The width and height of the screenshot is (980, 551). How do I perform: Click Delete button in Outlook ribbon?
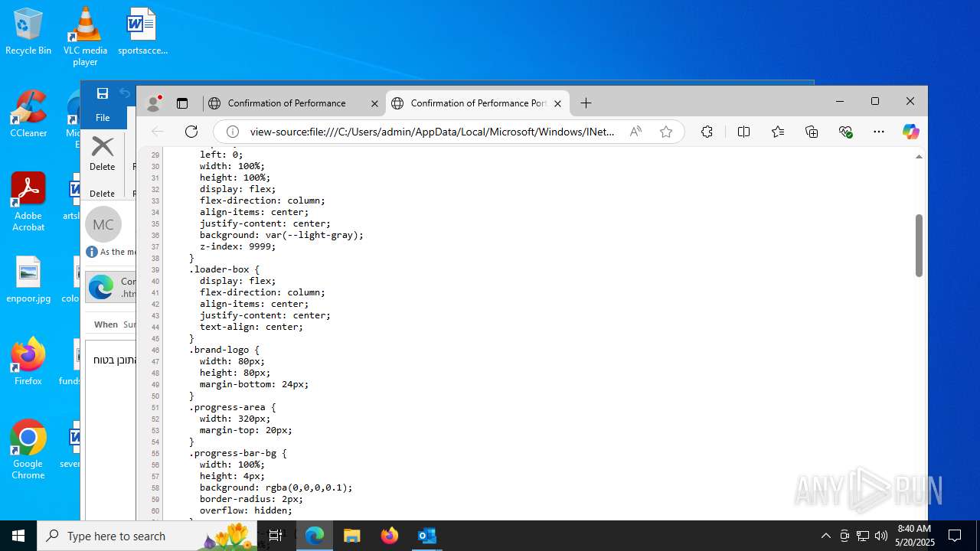coord(103,154)
